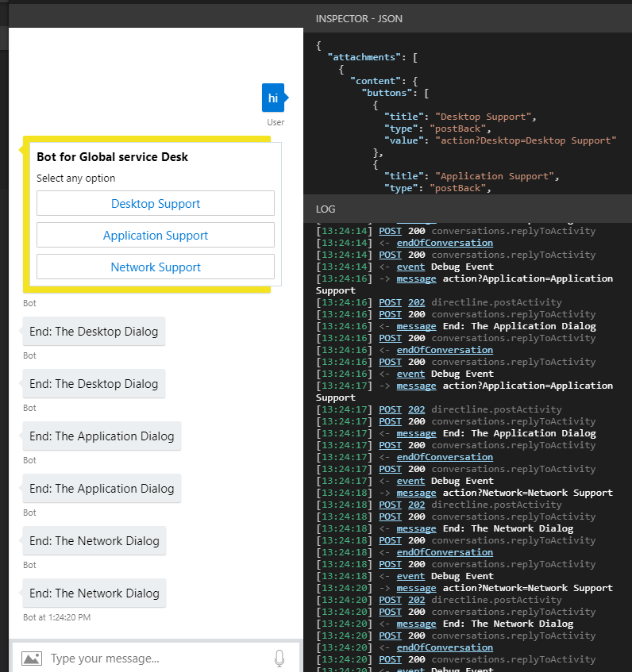Click the Application Support option button
632x672 pixels.
coord(155,235)
